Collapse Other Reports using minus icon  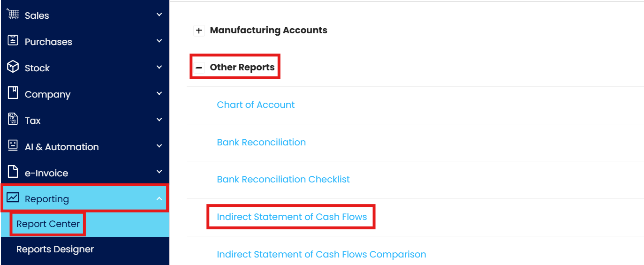pyautogui.click(x=199, y=68)
